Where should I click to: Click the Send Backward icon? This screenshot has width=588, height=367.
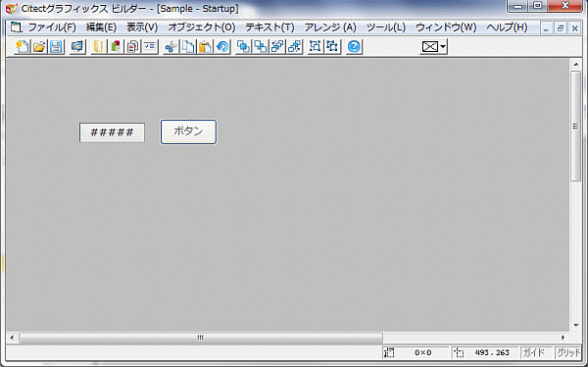tap(295, 47)
